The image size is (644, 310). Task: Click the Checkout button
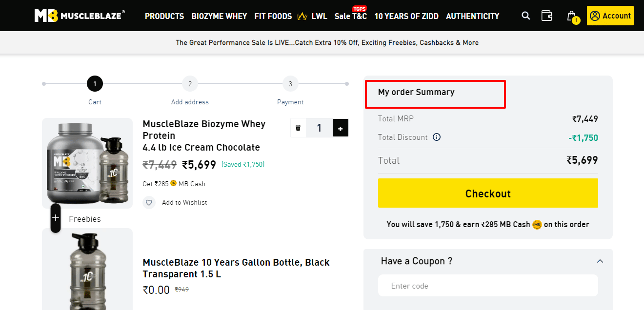[488, 193]
